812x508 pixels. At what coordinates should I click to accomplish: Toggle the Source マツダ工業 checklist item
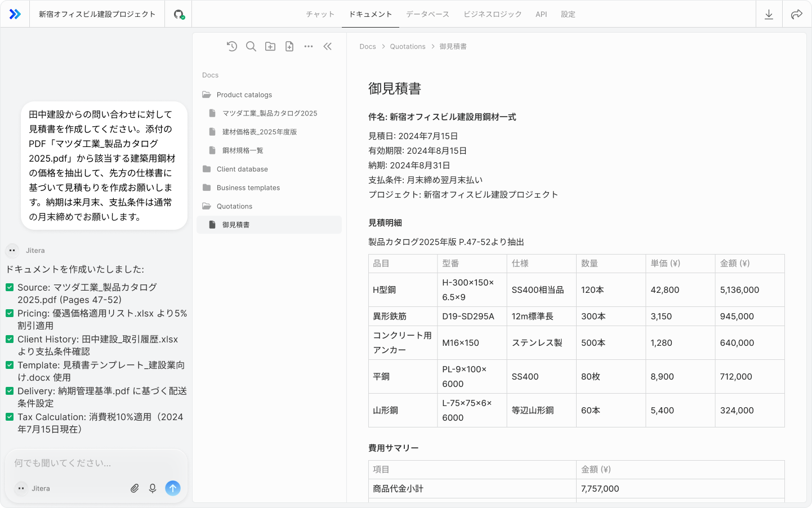[x=10, y=287]
